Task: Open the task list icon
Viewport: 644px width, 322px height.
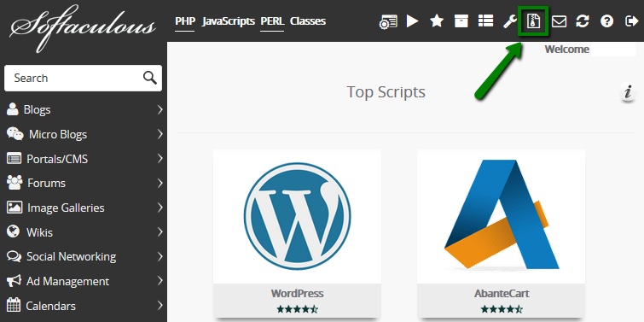Action: point(485,21)
